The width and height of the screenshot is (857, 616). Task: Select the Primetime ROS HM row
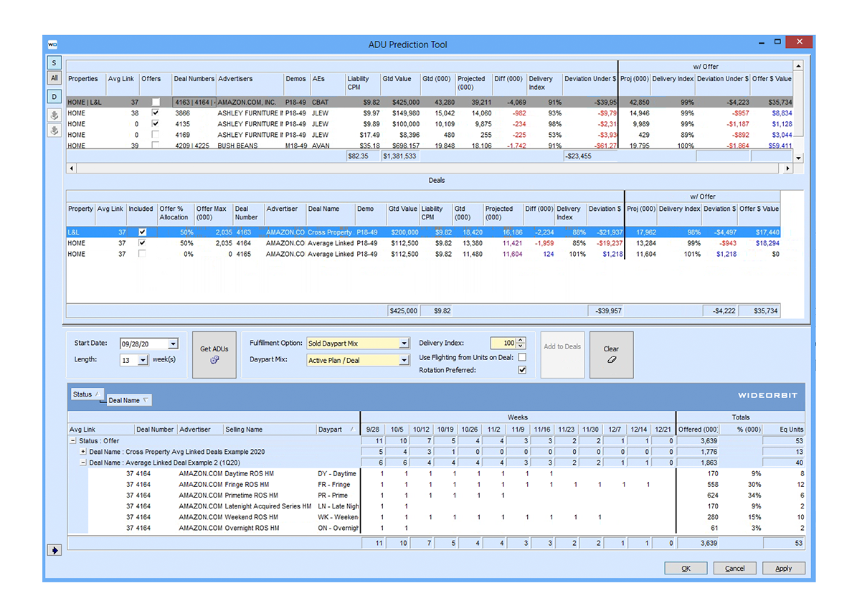pyautogui.click(x=447, y=496)
